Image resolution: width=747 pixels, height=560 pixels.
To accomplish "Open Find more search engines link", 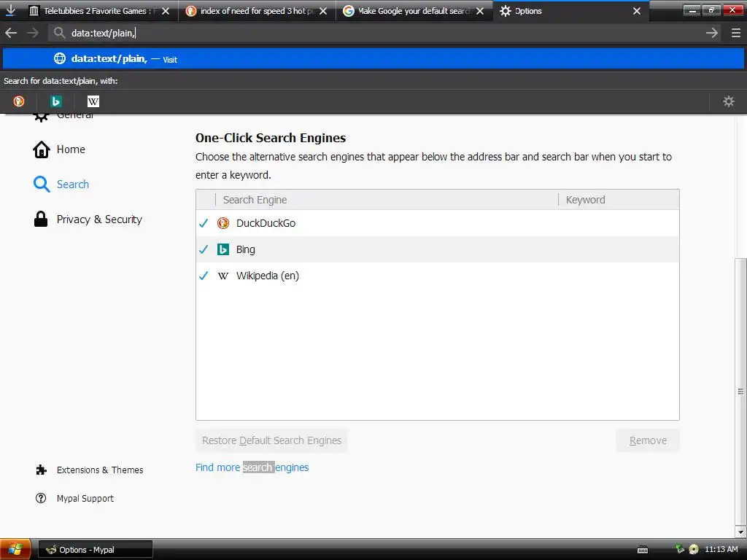I will click(252, 467).
